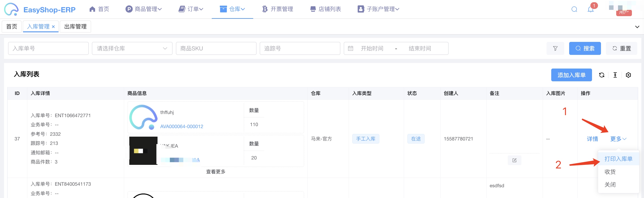Expand the 仓库 menu
Viewport: 644px width, 198px height.
(x=232, y=9)
